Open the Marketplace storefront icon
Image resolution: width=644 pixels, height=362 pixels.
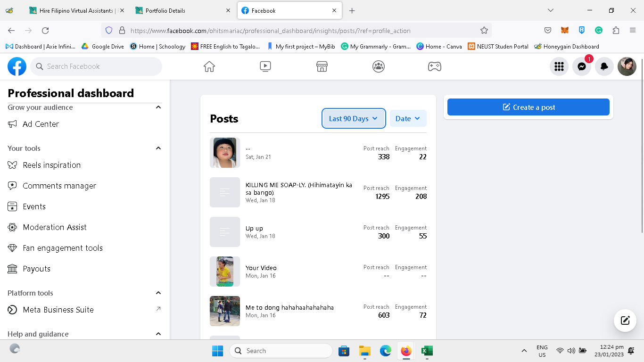[x=322, y=66]
